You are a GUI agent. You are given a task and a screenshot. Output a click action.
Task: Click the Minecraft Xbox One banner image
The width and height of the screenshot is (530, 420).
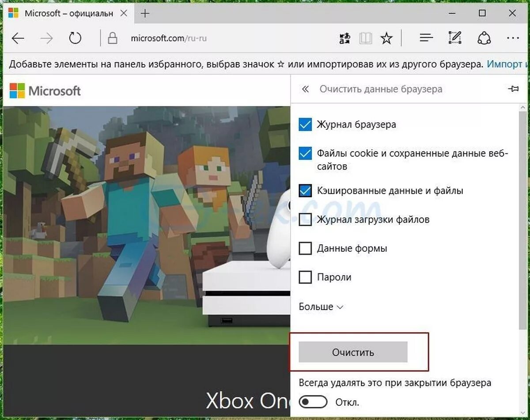147,225
